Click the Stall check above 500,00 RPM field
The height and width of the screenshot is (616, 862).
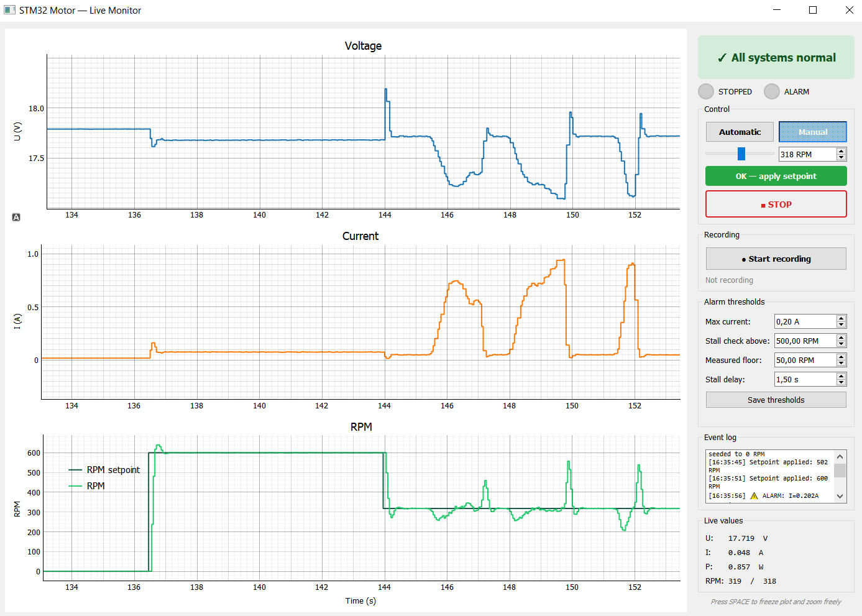[x=805, y=341]
